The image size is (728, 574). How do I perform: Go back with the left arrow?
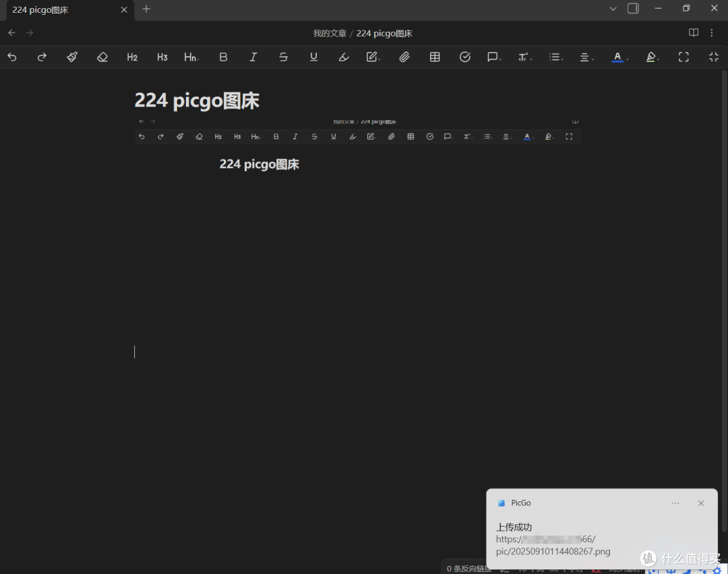click(11, 32)
